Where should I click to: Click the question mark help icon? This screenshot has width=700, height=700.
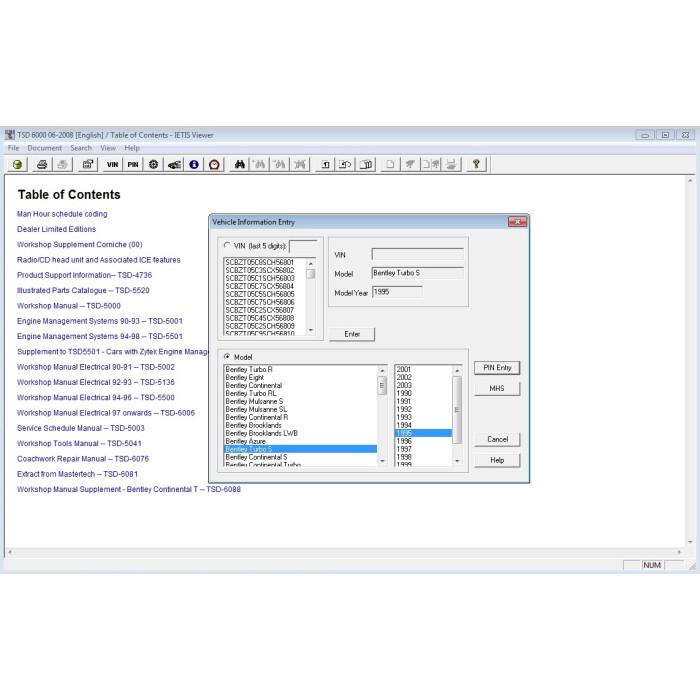tap(476, 165)
